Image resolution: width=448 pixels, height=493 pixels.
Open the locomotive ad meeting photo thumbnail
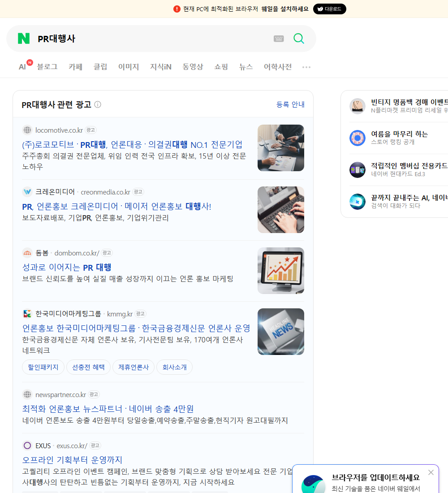(x=281, y=148)
